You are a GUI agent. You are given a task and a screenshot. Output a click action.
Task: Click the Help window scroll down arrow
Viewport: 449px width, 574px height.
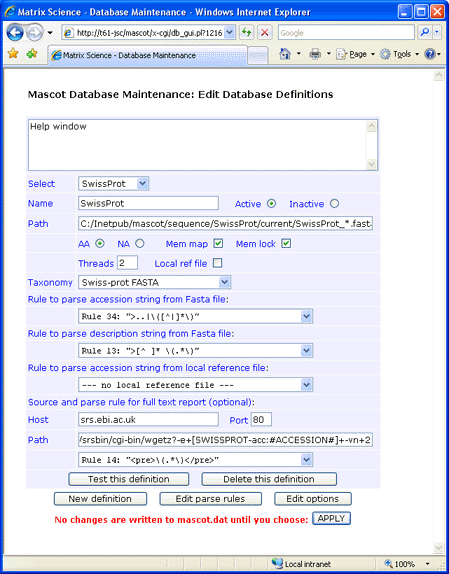371,164
